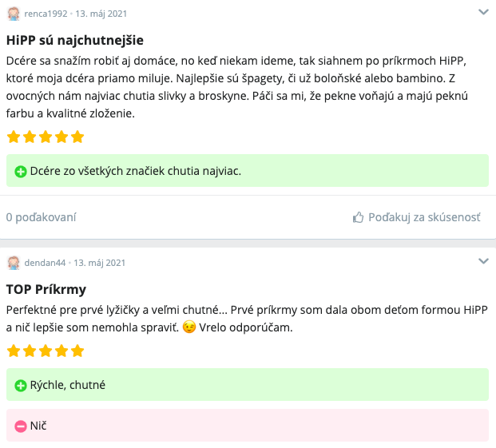
Task: Click renca1992's avatar icon
Action: [14, 14]
